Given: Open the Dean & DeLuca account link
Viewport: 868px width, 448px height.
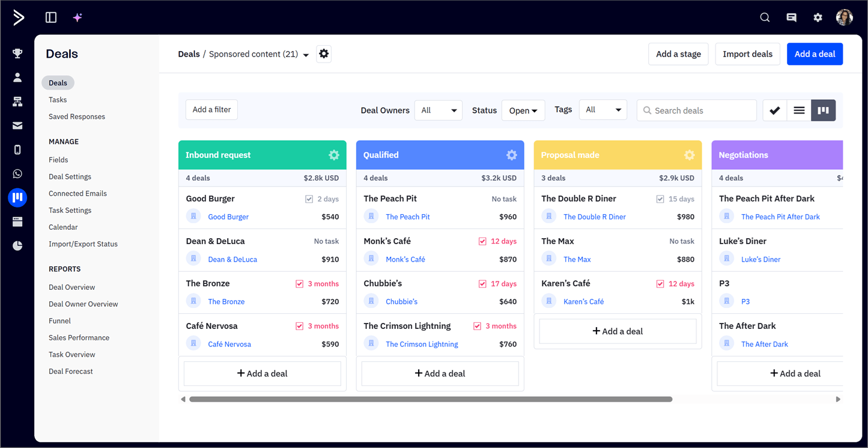Looking at the screenshot, I should pyautogui.click(x=232, y=259).
